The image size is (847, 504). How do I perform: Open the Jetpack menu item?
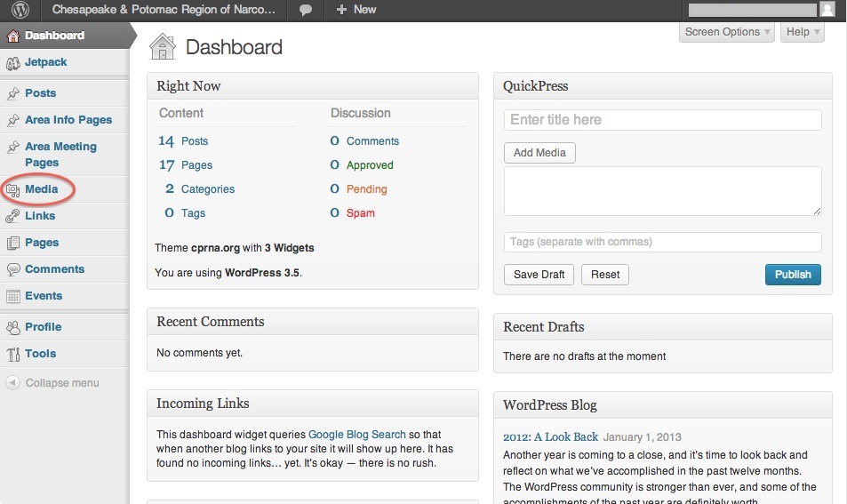[x=46, y=62]
